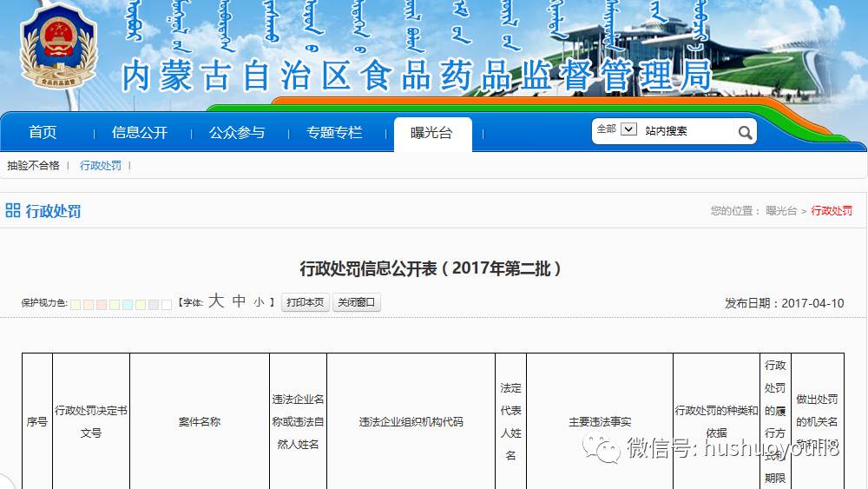This screenshot has height=489, width=868.
Task: Click the 行政处罚 sub-navigation link
Action: click(x=101, y=165)
